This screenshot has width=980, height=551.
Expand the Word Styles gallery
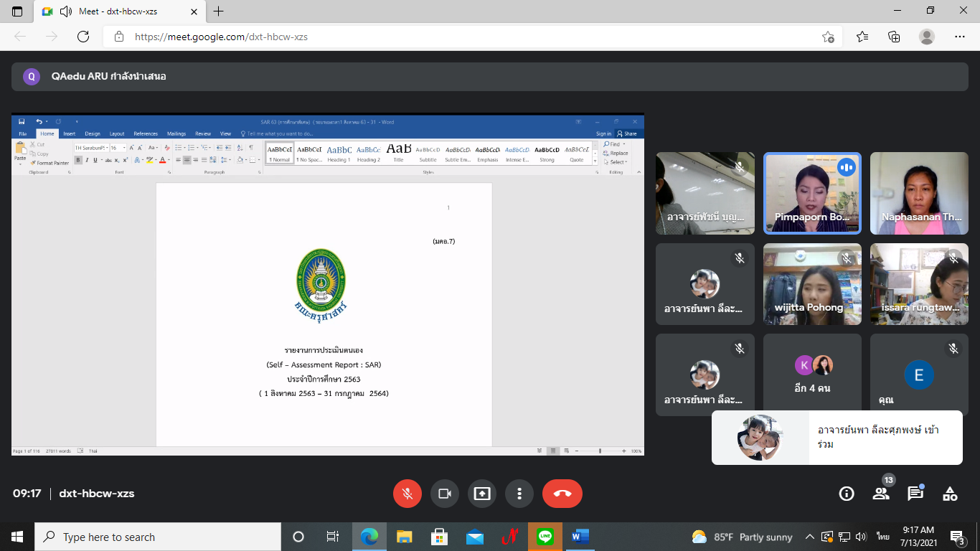click(x=596, y=161)
